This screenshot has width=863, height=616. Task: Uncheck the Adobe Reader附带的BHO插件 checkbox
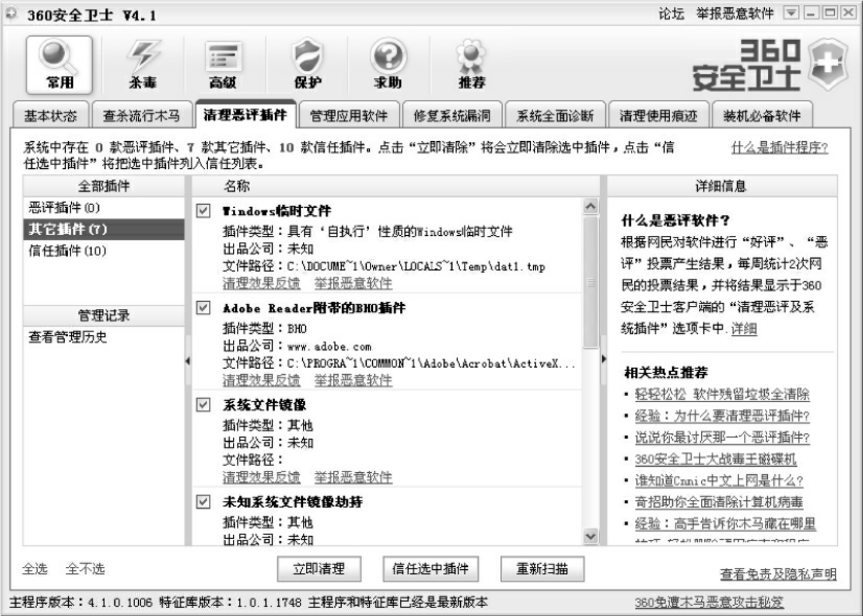[x=203, y=307]
